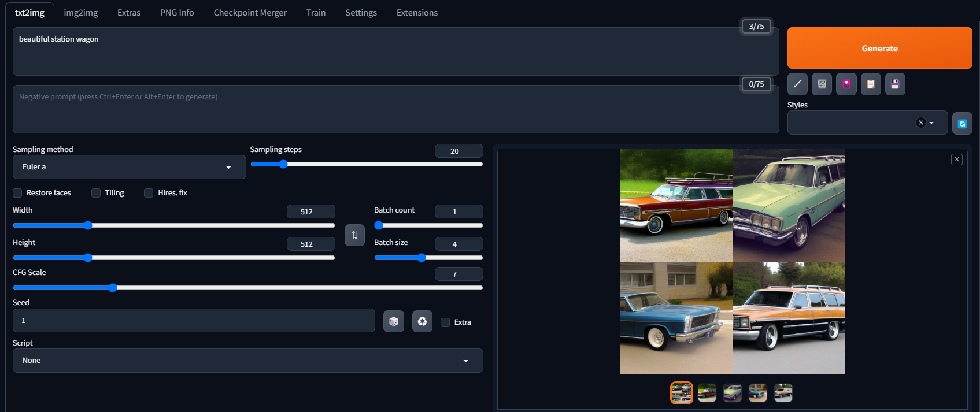Click the trash can clear-prompt icon
This screenshot has height=412, width=980.
822,84
